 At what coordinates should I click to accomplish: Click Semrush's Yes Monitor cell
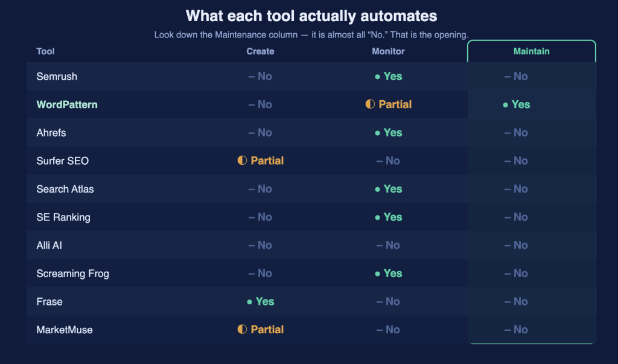(388, 77)
